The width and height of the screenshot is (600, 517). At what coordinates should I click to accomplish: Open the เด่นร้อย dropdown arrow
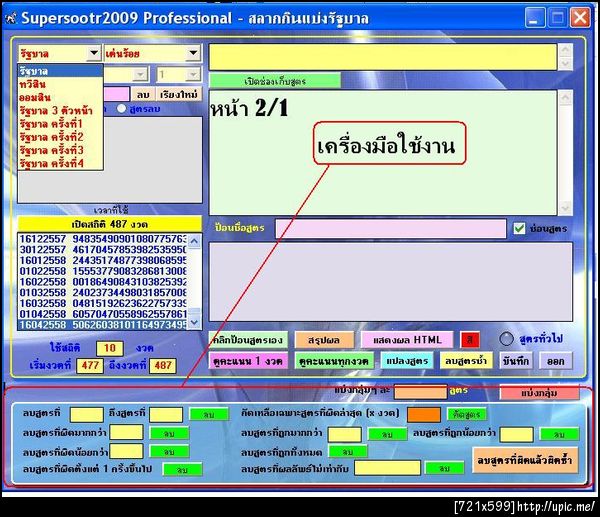coord(194,53)
